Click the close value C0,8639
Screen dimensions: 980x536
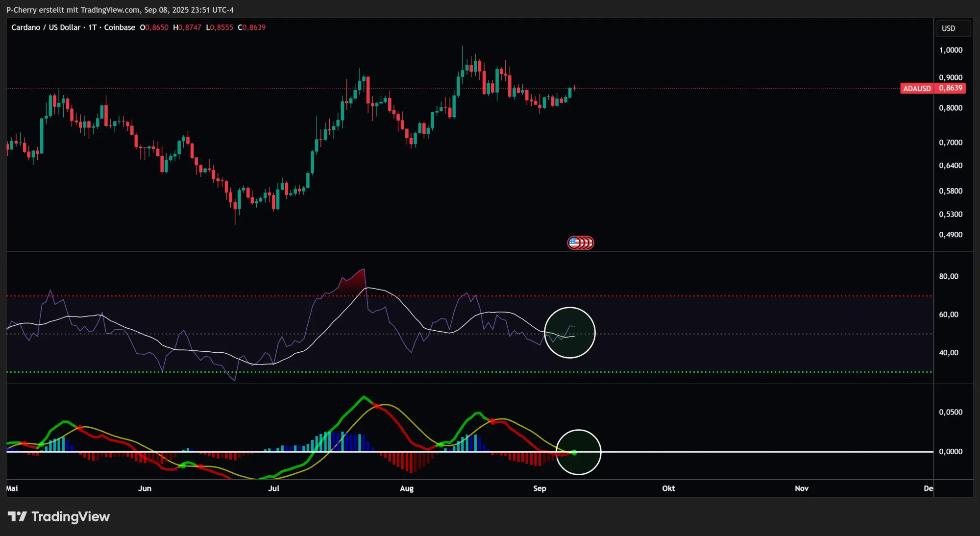pyautogui.click(x=251, y=27)
